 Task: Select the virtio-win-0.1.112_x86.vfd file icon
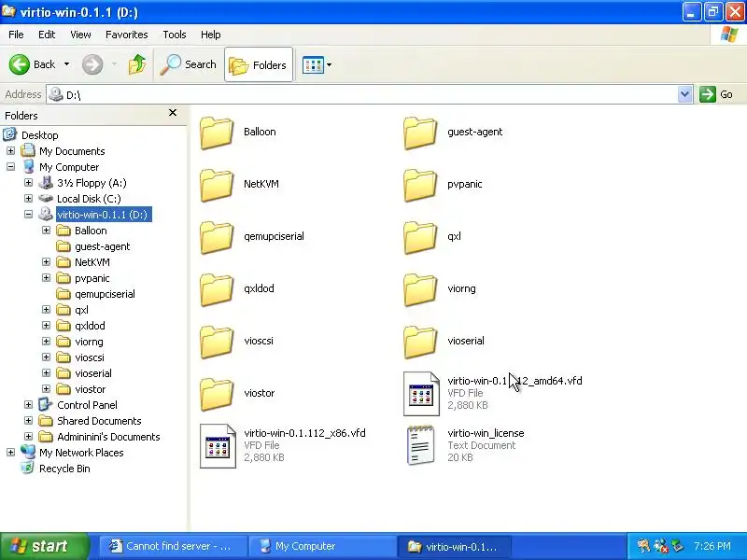[x=218, y=446]
